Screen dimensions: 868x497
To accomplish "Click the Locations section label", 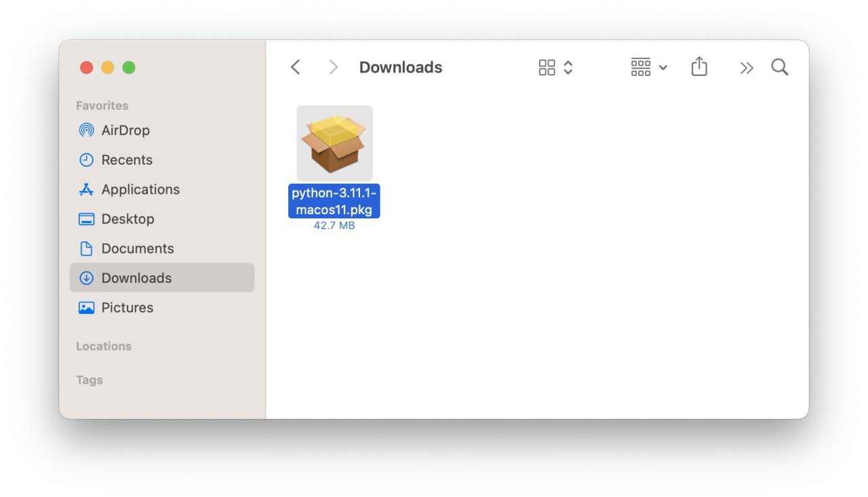I will coord(104,346).
